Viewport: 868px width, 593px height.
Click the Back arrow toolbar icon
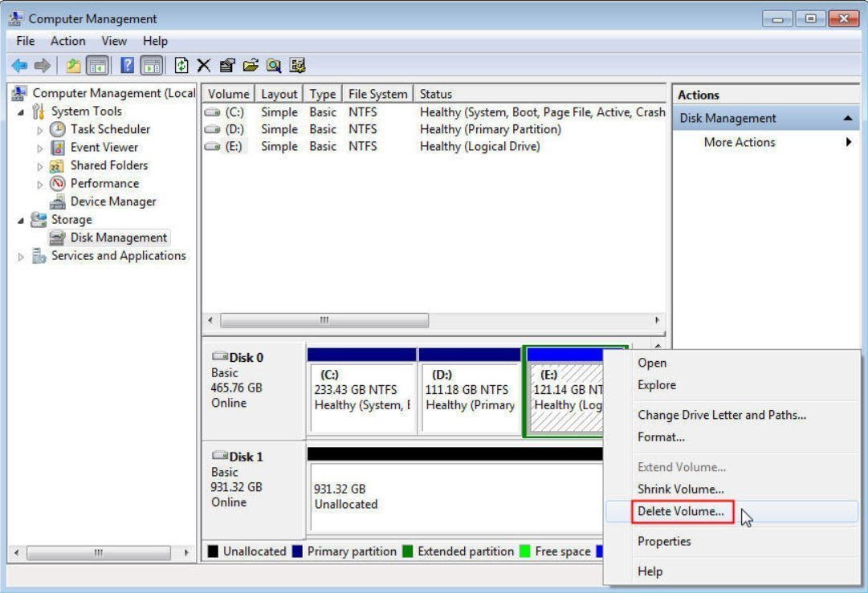19,66
